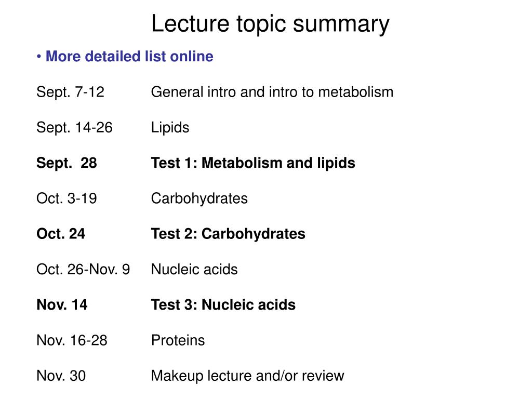Select the bold 'Sept. 28' date
This screenshot has width=532, height=399.
click(x=66, y=163)
